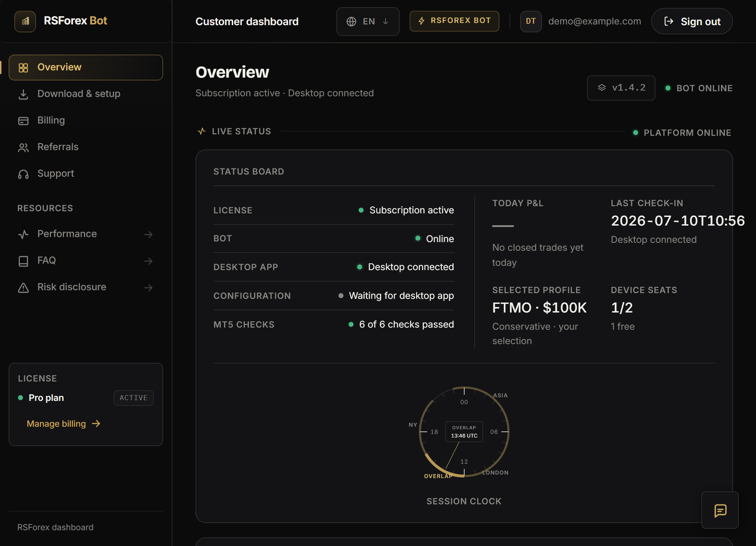The image size is (756, 546).
Task: Click the layers icon beside v1.4.2
Action: tap(602, 88)
